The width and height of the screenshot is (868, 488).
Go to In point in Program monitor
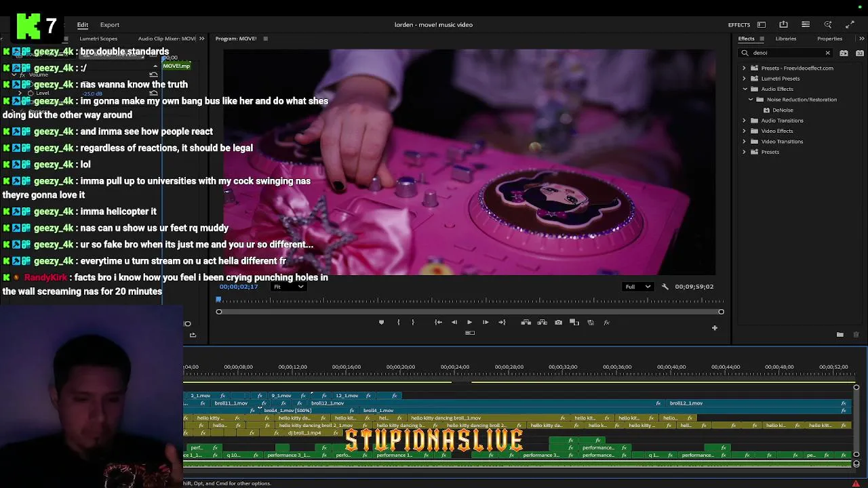pos(438,323)
